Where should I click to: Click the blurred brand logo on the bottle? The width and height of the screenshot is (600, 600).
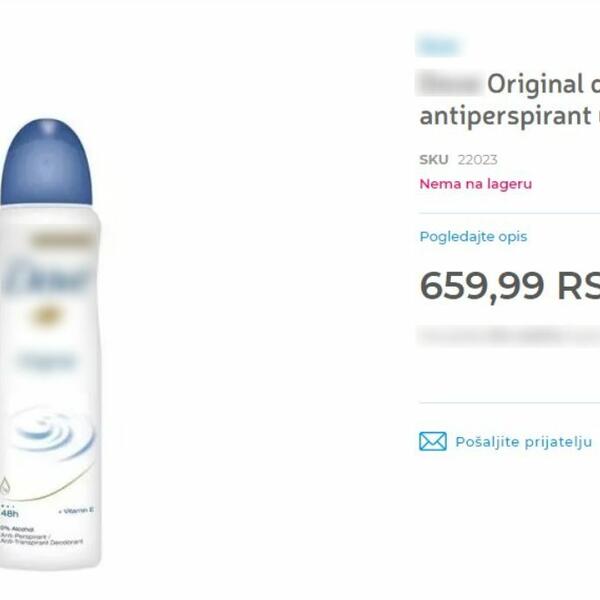(x=48, y=278)
